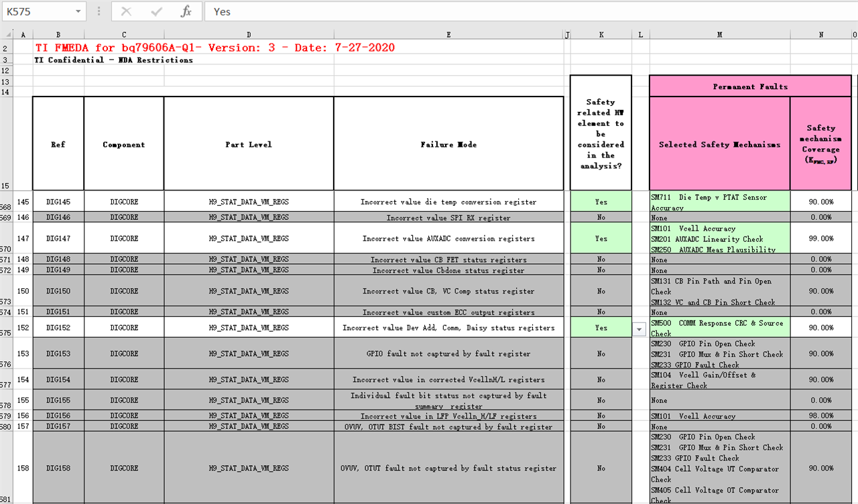Viewport: 858px width, 504px height.
Task: Select cell DIG158
Action: (58, 468)
